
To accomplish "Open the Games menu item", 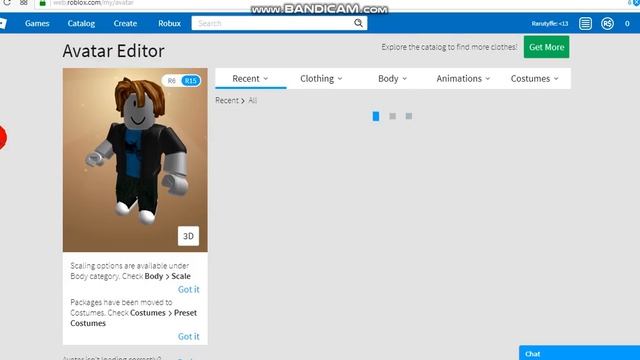I will click(37, 24).
